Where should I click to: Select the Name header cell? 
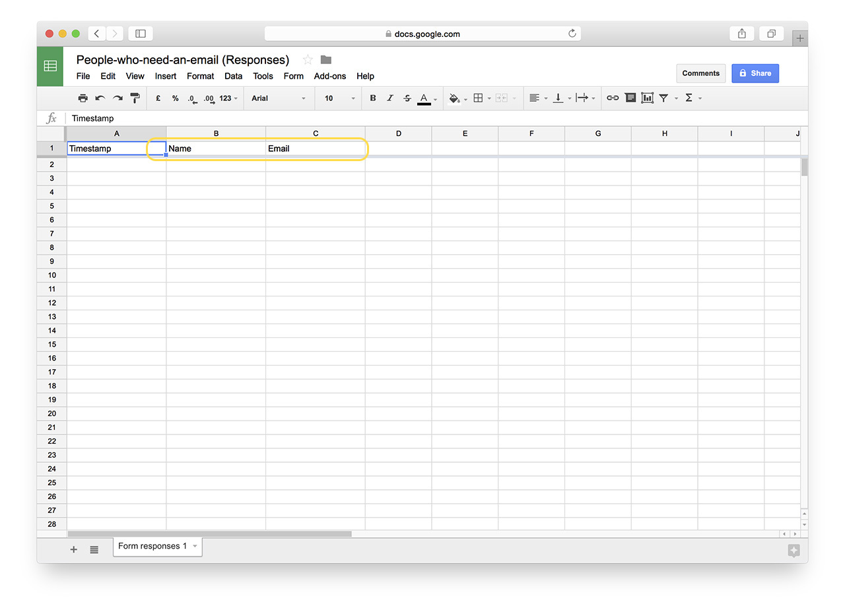pyautogui.click(x=216, y=149)
